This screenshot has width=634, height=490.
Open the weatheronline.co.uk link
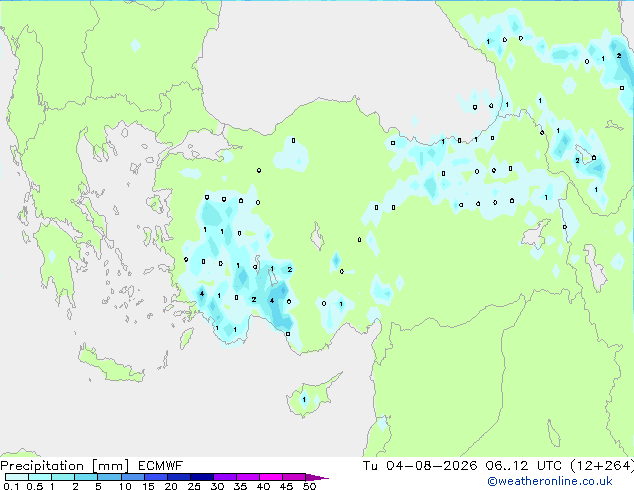[550, 481]
